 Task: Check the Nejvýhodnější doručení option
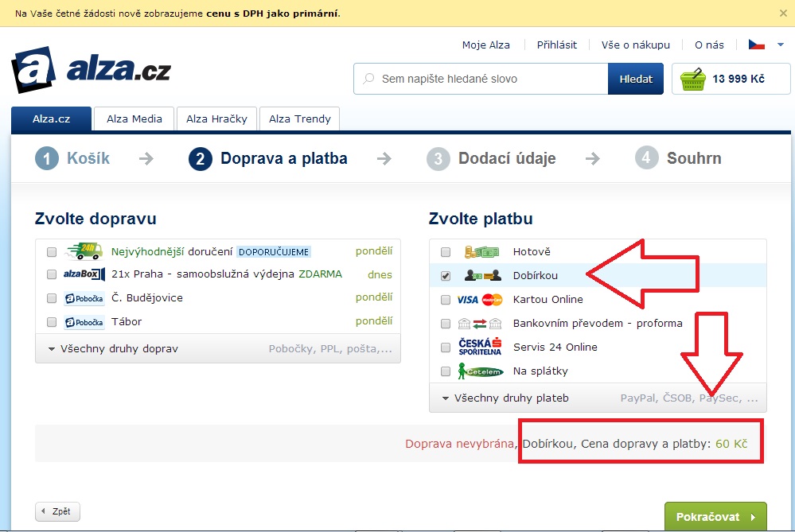tap(51, 252)
